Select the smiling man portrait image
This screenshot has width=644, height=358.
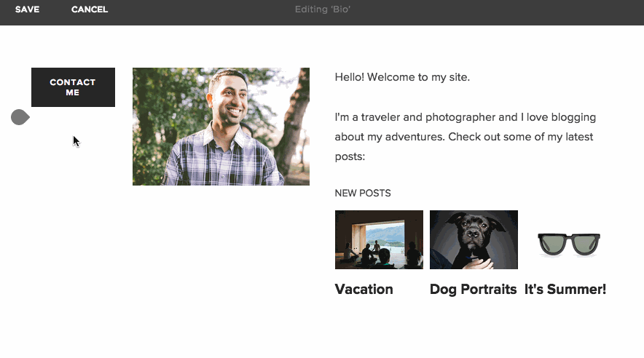point(221,127)
